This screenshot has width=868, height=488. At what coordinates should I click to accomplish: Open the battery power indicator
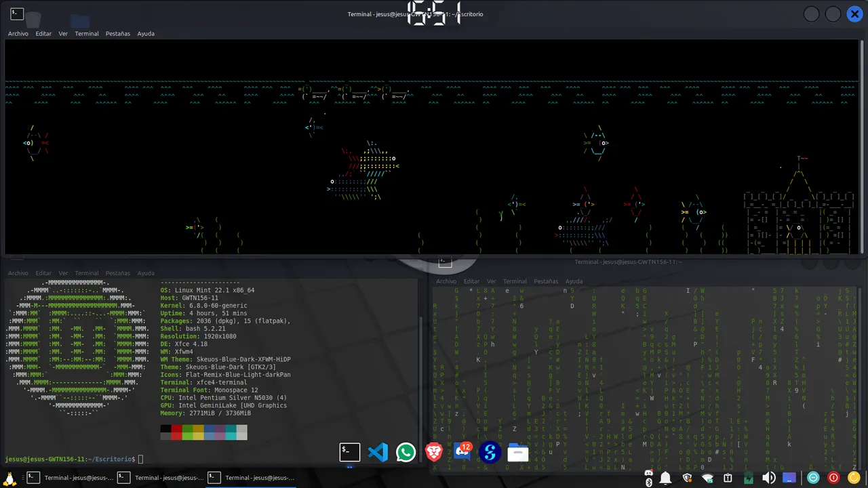(x=748, y=479)
